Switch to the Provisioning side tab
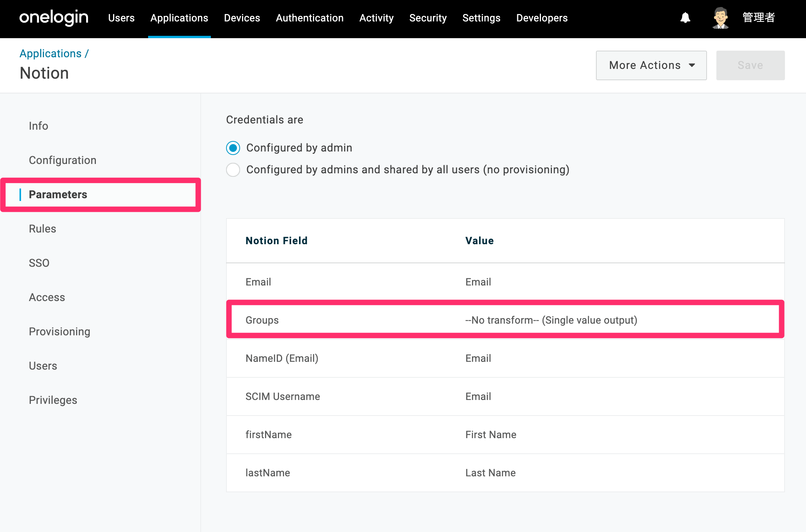 pyautogui.click(x=60, y=331)
